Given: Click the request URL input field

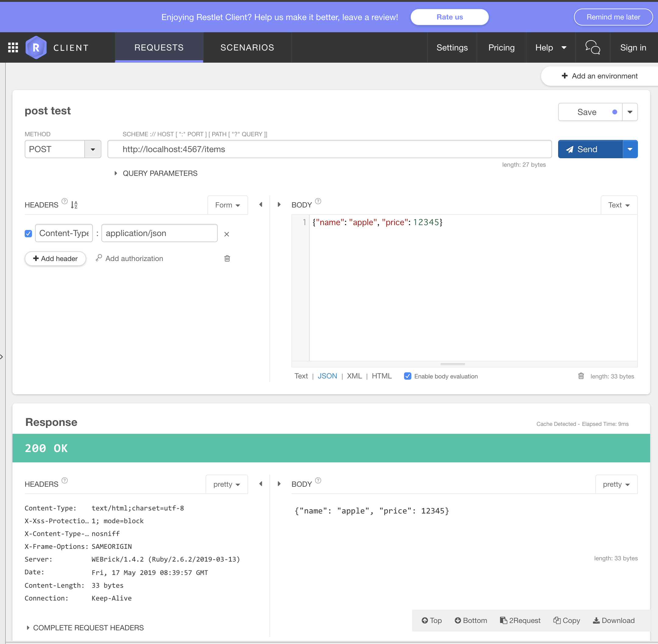Looking at the screenshot, I should point(329,149).
